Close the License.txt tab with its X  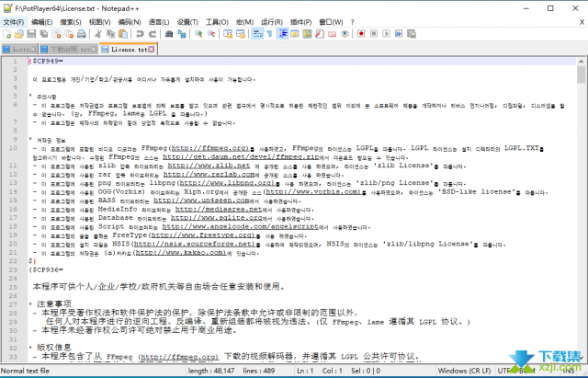[x=151, y=49]
